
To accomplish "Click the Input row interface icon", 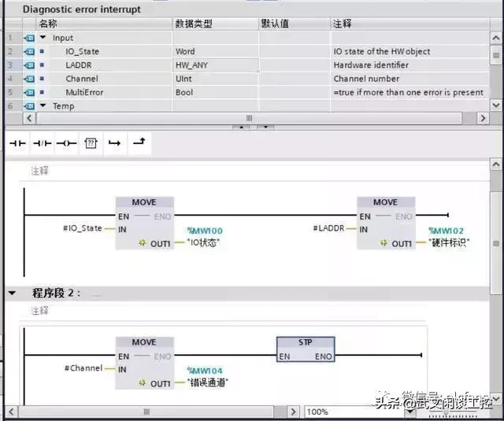I will click(x=29, y=38).
